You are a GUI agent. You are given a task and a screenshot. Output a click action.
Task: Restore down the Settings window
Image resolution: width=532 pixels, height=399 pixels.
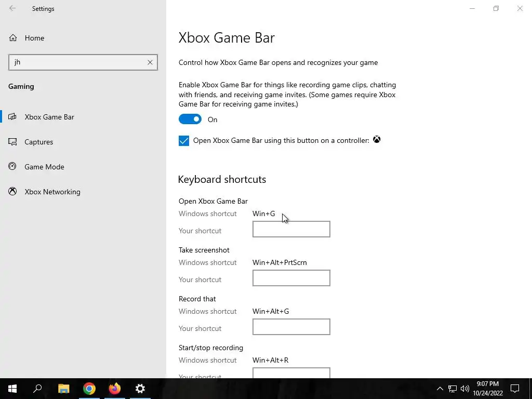496,8
